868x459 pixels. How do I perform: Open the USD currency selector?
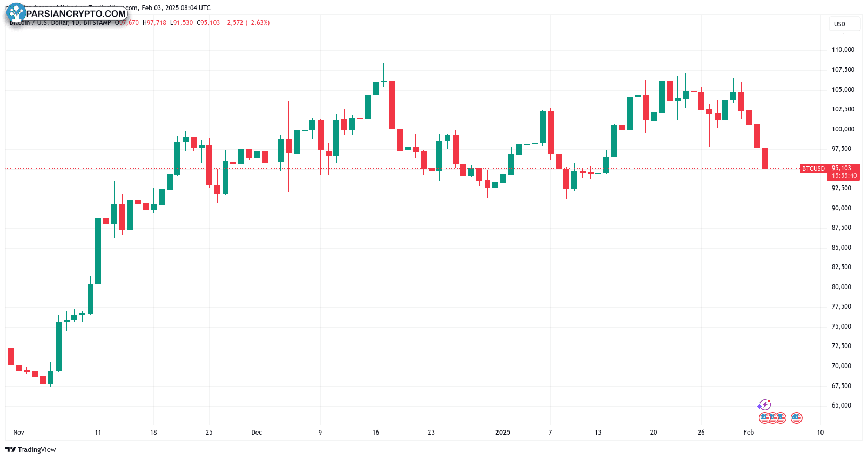coord(844,24)
